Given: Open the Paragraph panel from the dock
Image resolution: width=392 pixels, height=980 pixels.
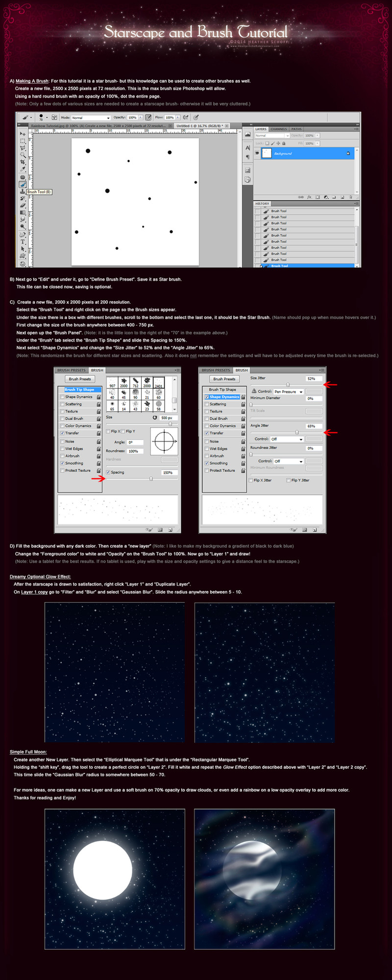Looking at the screenshot, I should point(248,157).
